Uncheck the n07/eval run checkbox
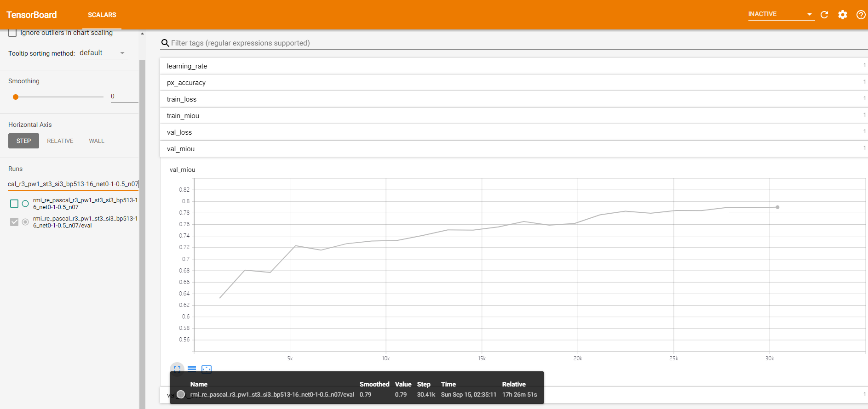The height and width of the screenshot is (409, 868). 14,222
